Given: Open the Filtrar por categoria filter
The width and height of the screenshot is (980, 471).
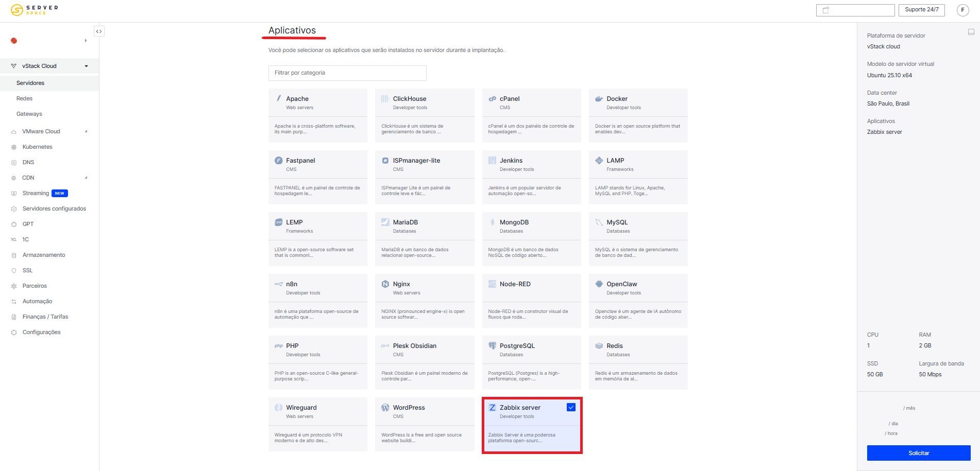Looking at the screenshot, I should pos(347,73).
